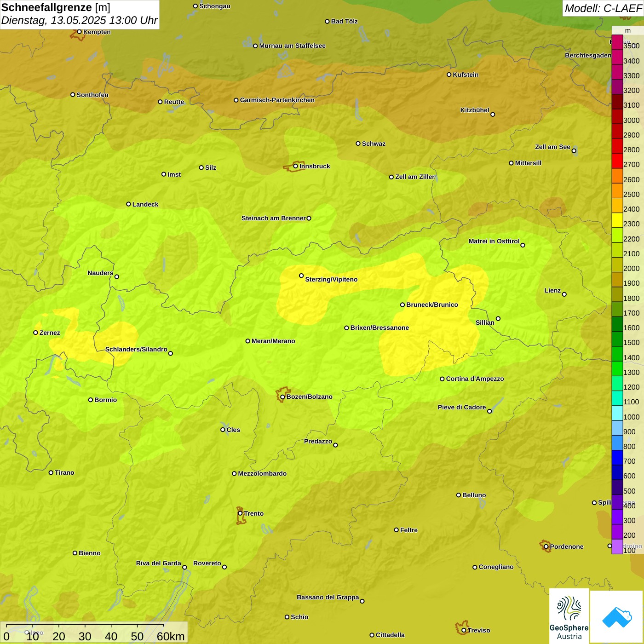Select the 2700 m red legend swatch

617,161
